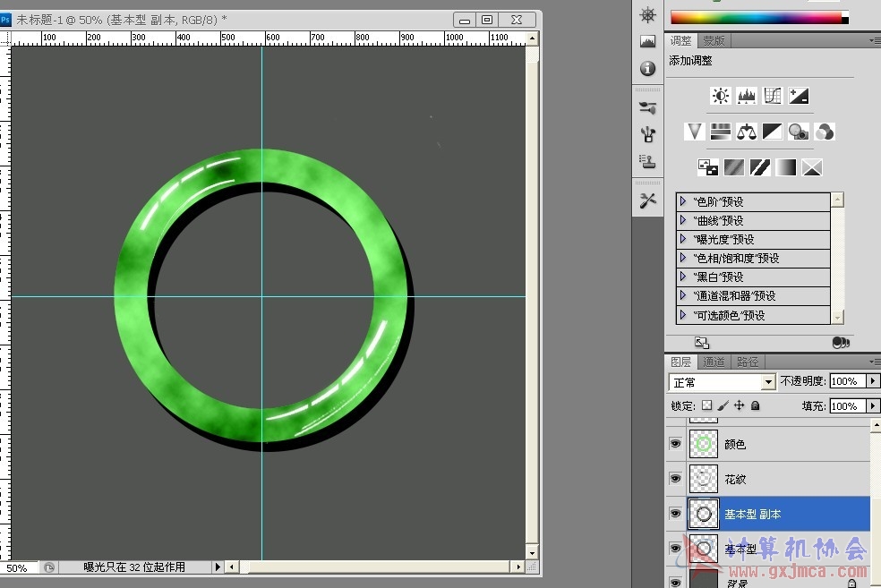Click the 填充 value field
881x588 pixels.
(847, 405)
